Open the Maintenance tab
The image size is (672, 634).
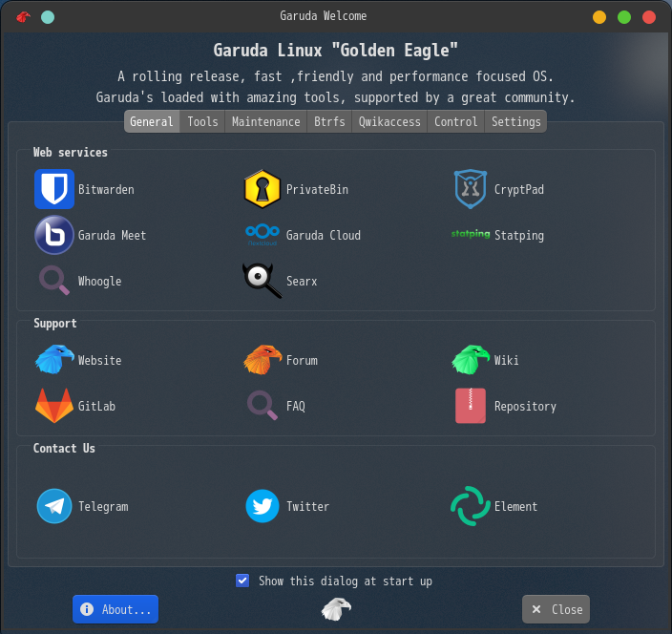265,122
